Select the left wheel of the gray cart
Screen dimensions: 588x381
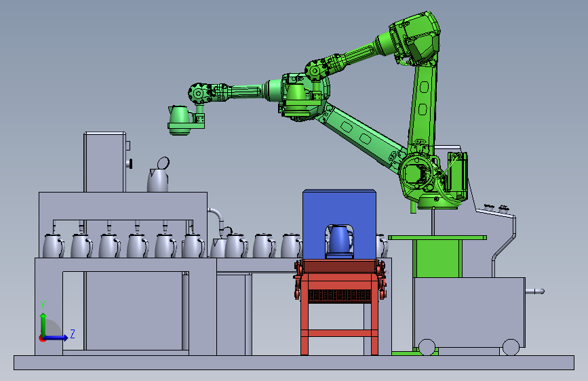(427, 347)
